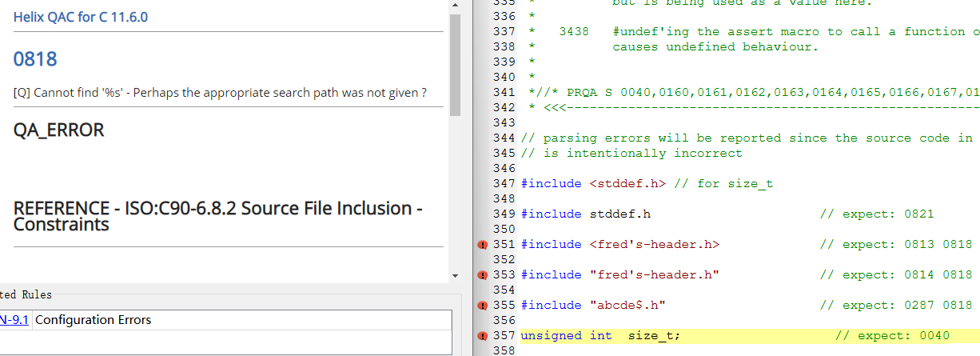Viewport: 980px width, 356px height.
Task: Click the REFERENCE ISO:C90-6.8.2 heading
Action: point(217,216)
